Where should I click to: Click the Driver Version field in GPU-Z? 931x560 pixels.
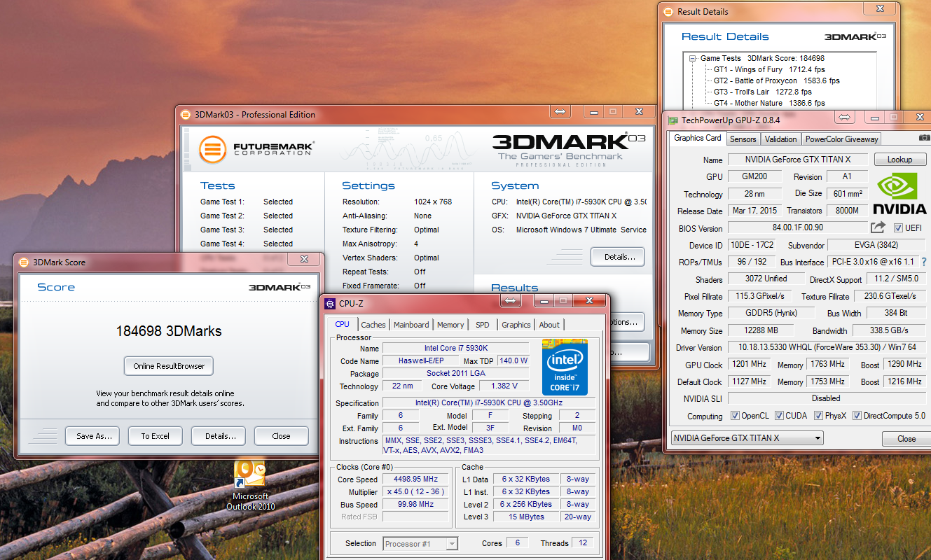pos(827,348)
